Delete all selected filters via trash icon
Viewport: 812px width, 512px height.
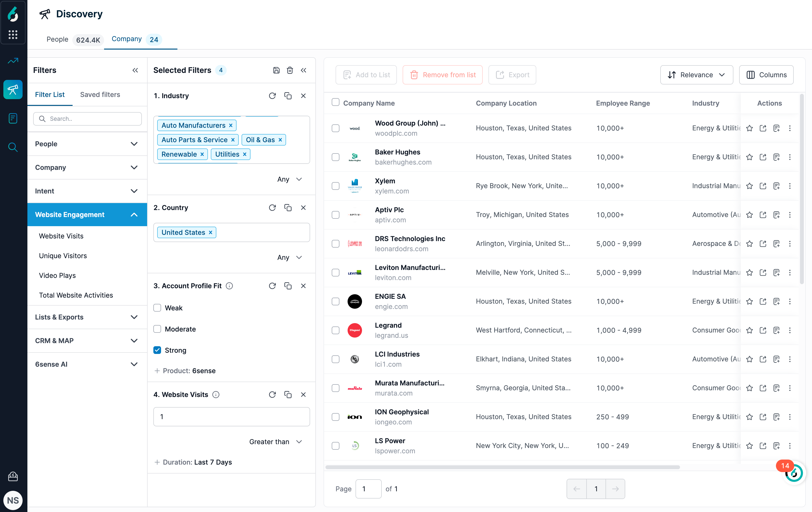pos(290,70)
